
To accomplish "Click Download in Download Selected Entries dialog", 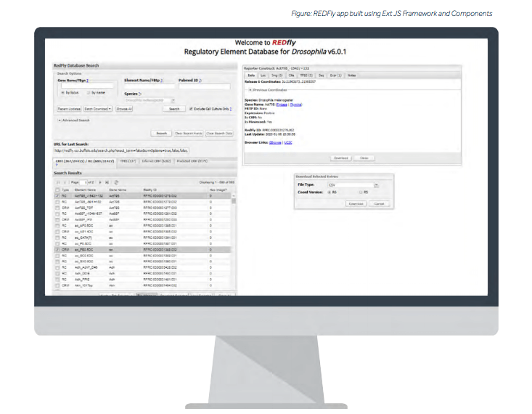I will [356, 204].
